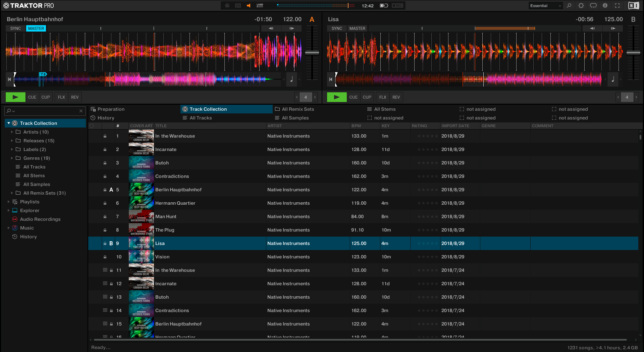Click the Native Instruments NI logo
644x352 pixels.
[x=633, y=6]
